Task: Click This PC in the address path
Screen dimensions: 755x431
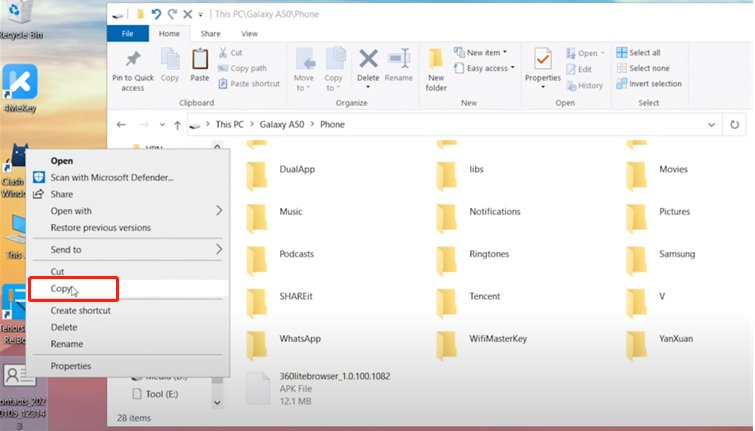Action: [x=230, y=124]
